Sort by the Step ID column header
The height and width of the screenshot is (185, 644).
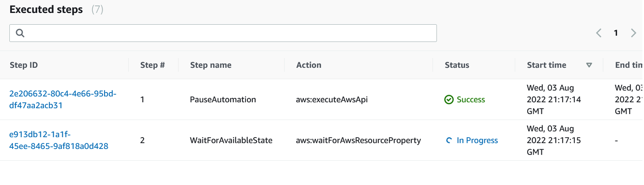23,65
